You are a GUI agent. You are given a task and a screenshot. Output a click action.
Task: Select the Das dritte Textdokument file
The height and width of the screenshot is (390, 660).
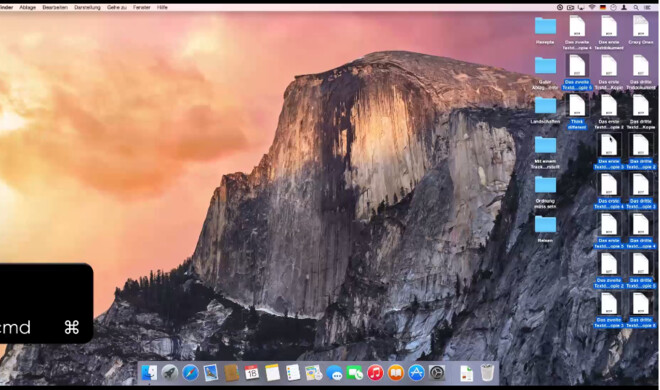[x=641, y=66]
